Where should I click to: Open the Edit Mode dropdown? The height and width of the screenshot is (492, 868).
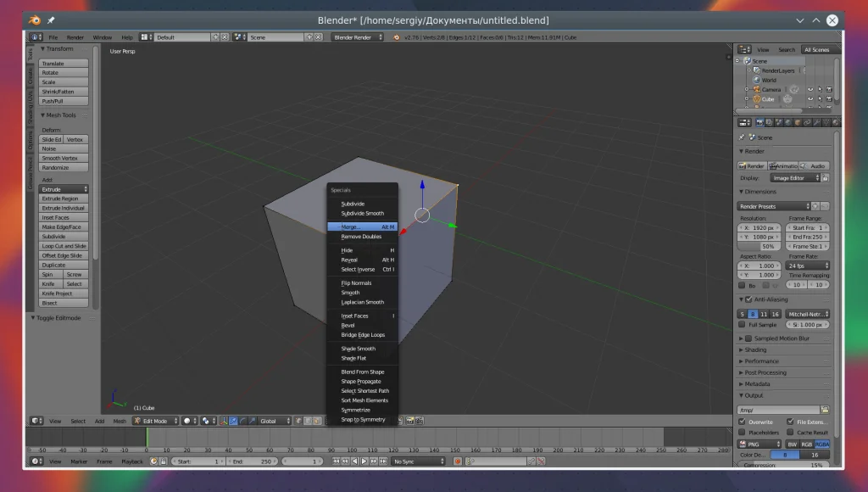coord(155,421)
